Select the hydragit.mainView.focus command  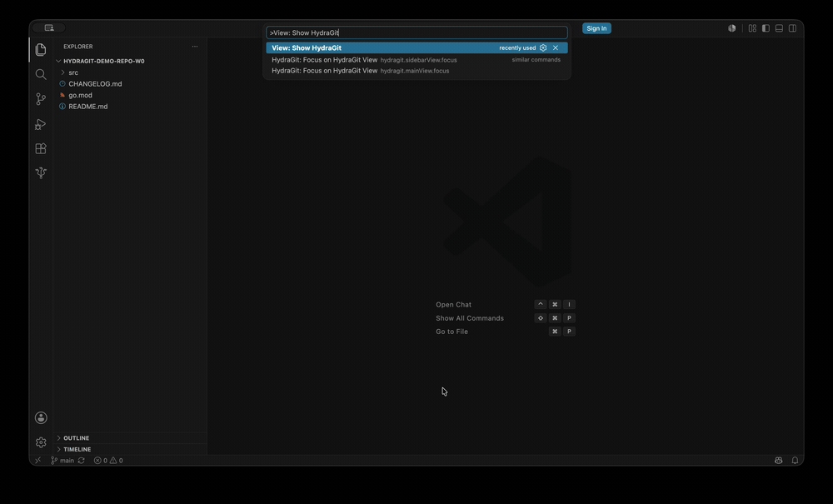pos(417,71)
